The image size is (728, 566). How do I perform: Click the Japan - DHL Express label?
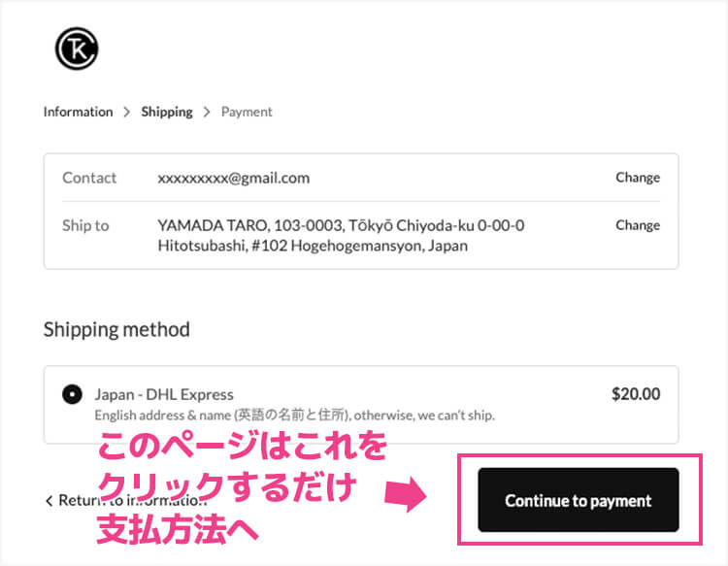pos(164,394)
